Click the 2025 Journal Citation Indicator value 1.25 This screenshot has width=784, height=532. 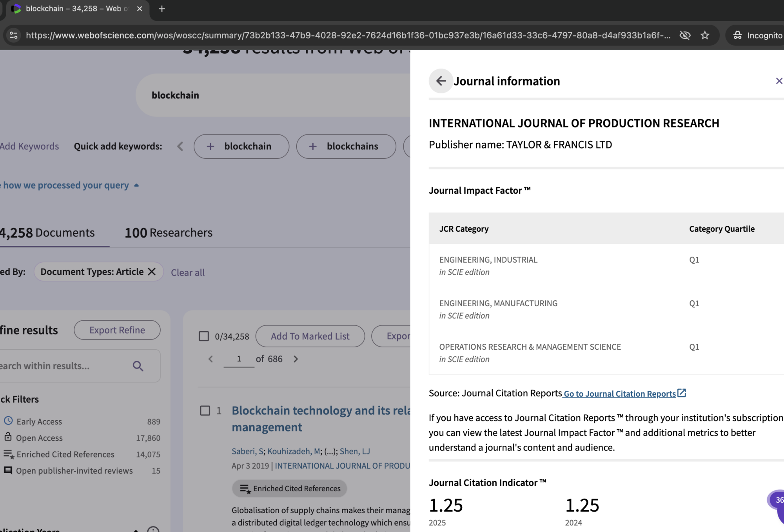pyautogui.click(x=446, y=505)
